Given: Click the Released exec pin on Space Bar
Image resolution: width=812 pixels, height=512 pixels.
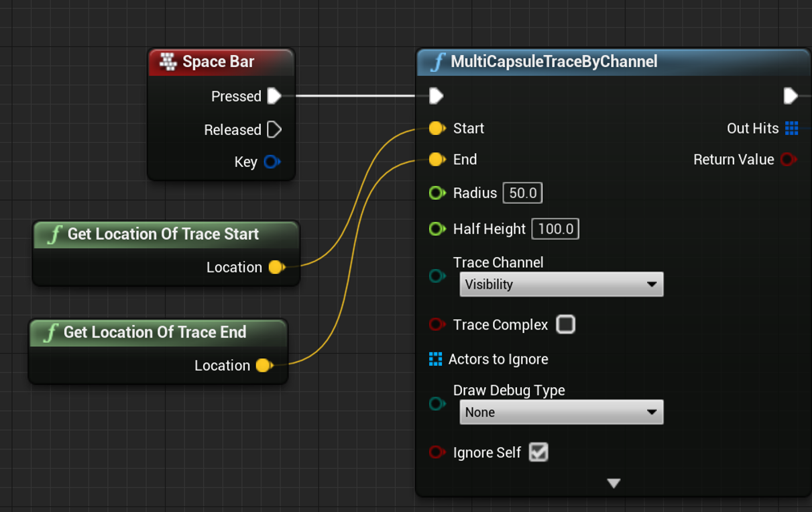Looking at the screenshot, I should 274,130.
